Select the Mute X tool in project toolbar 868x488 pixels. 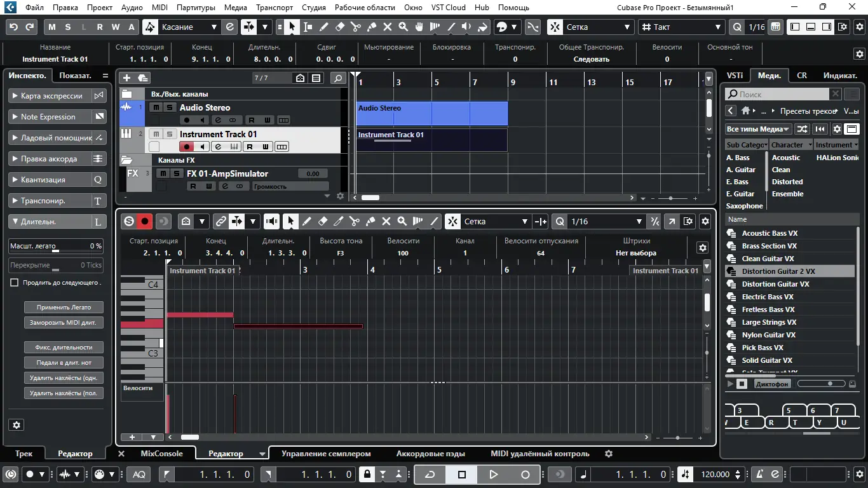click(x=388, y=27)
